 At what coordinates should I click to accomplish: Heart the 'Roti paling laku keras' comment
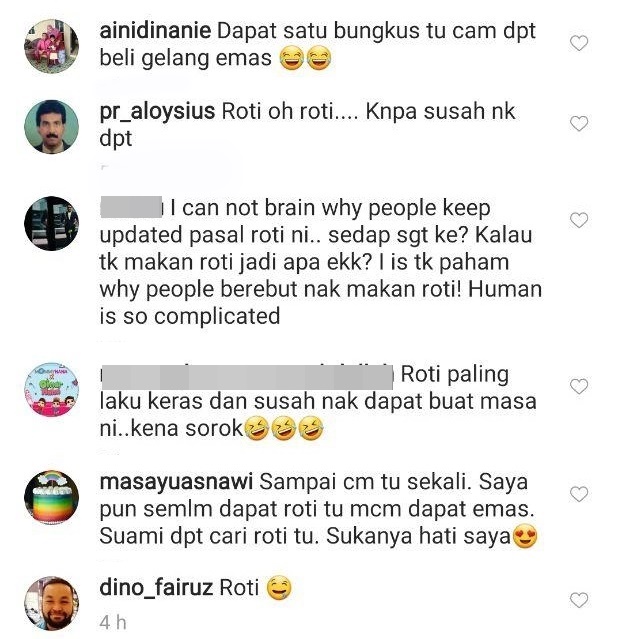click(x=578, y=386)
